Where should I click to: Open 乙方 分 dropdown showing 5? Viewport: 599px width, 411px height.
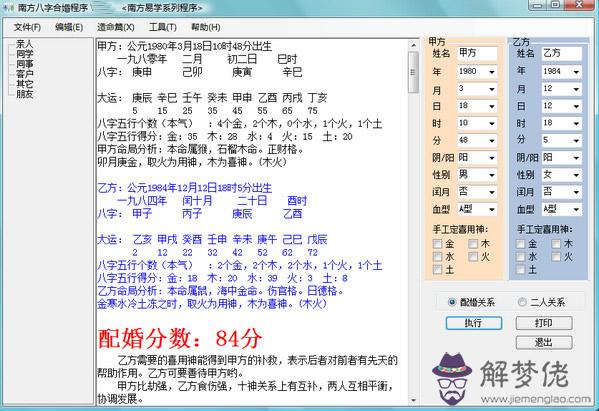click(x=562, y=140)
